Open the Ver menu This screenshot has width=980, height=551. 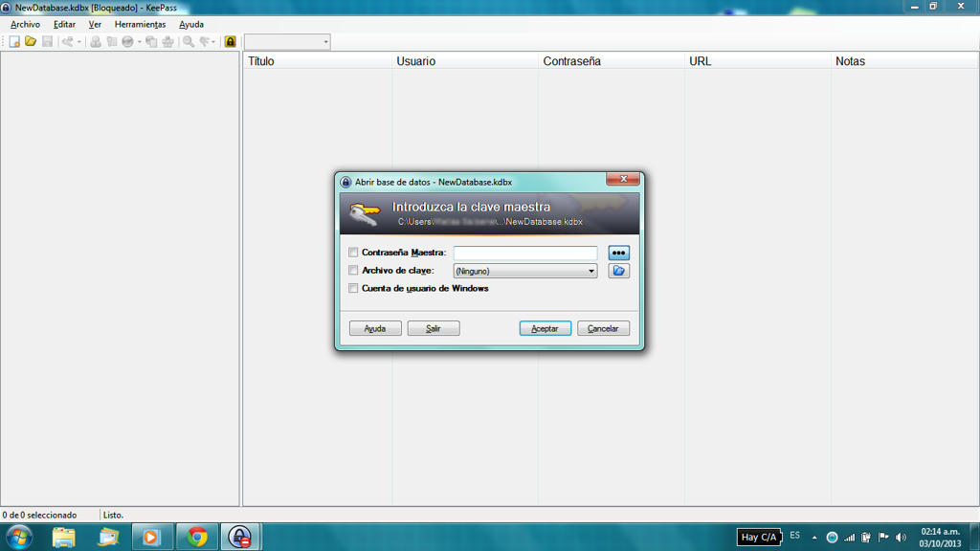[x=95, y=24]
